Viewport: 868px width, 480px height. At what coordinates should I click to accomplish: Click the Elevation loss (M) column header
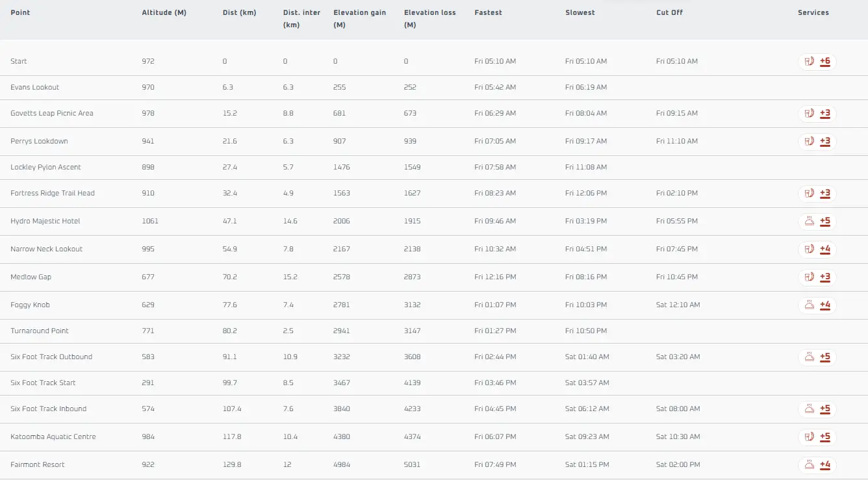430,19
